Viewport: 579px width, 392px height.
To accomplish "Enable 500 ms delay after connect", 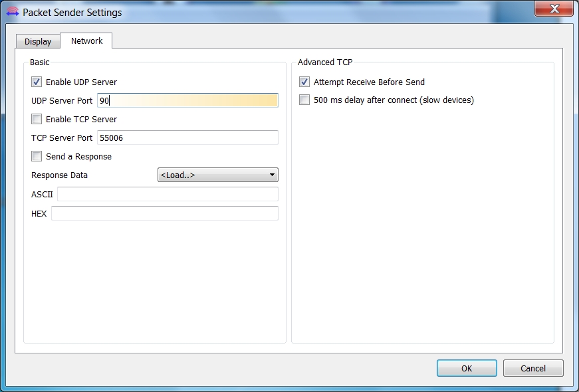I will coord(304,100).
